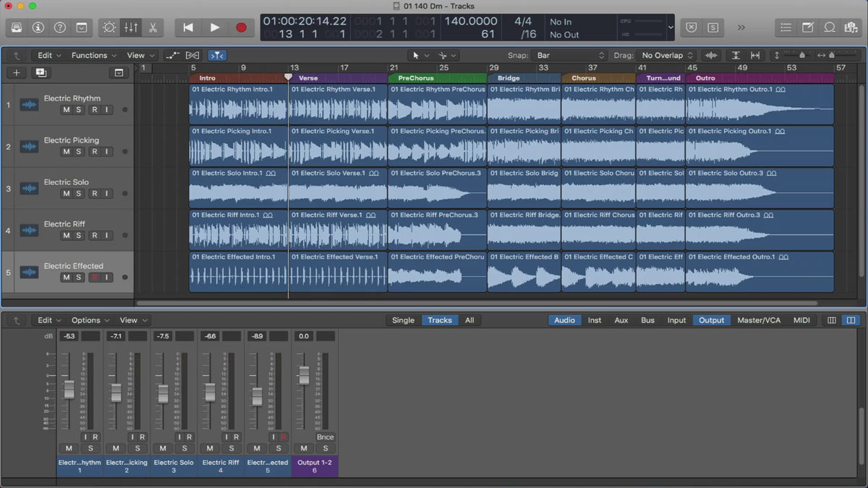
Task: Click the Bnce button on Output channel
Action: click(x=325, y=437)
